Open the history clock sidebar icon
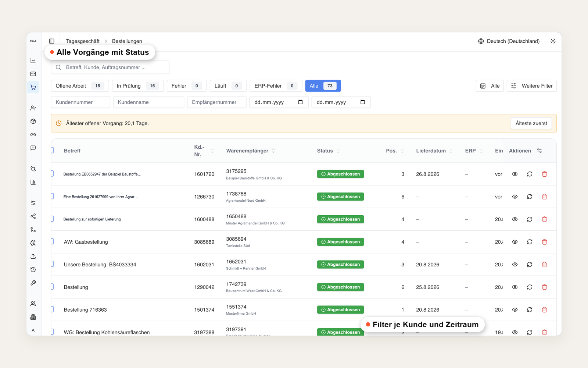The height and width of the screenshot is (368, 588). (33, 270)
